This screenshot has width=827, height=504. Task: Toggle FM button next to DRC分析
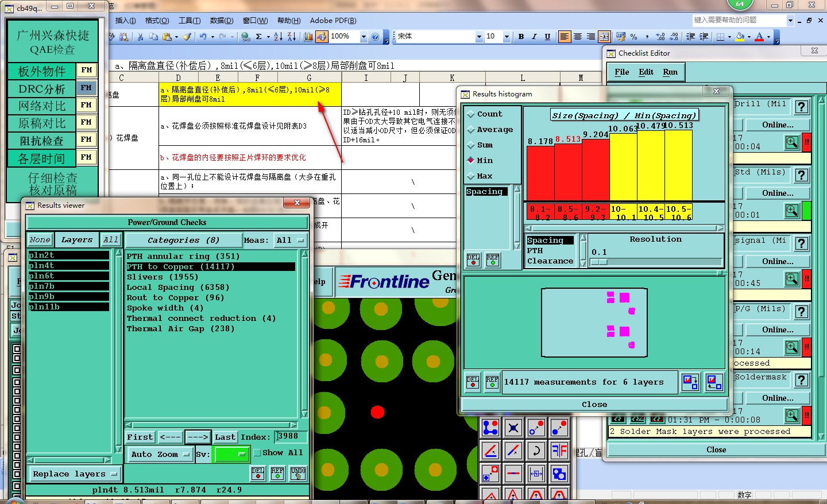coord(86,88)
